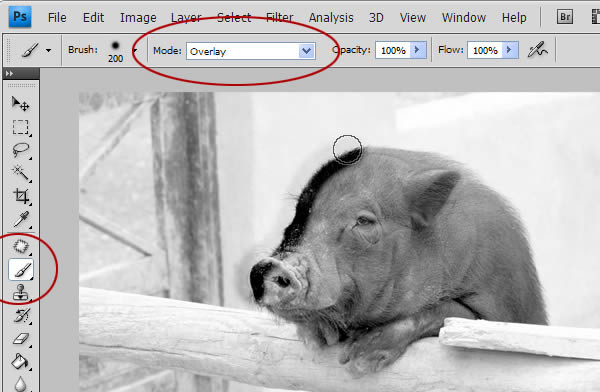
Task: Click the Opacity 100% value field
Action: tap(393, 50)
